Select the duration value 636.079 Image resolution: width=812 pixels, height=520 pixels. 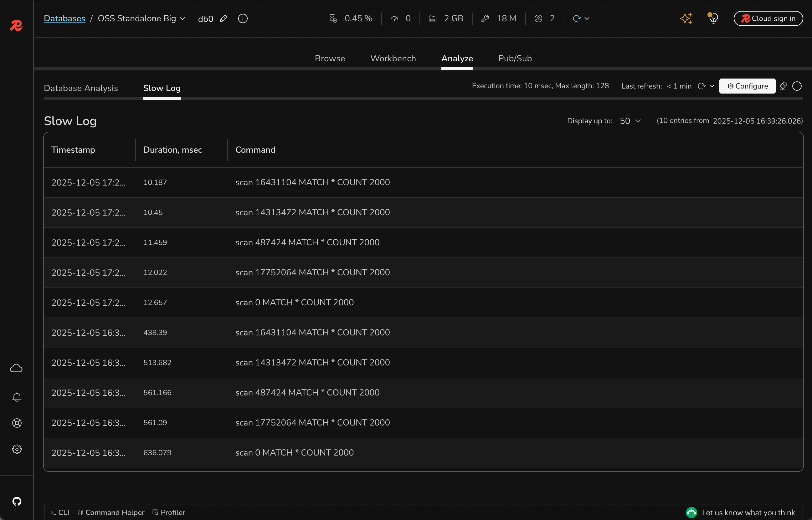(157, 453)
